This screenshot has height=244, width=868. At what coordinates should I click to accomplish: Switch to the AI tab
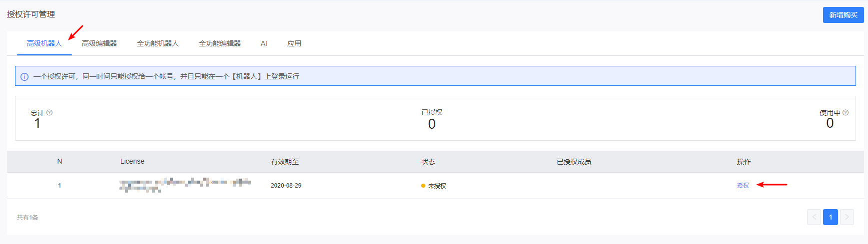pyautogui.click(x=264, y=43)
